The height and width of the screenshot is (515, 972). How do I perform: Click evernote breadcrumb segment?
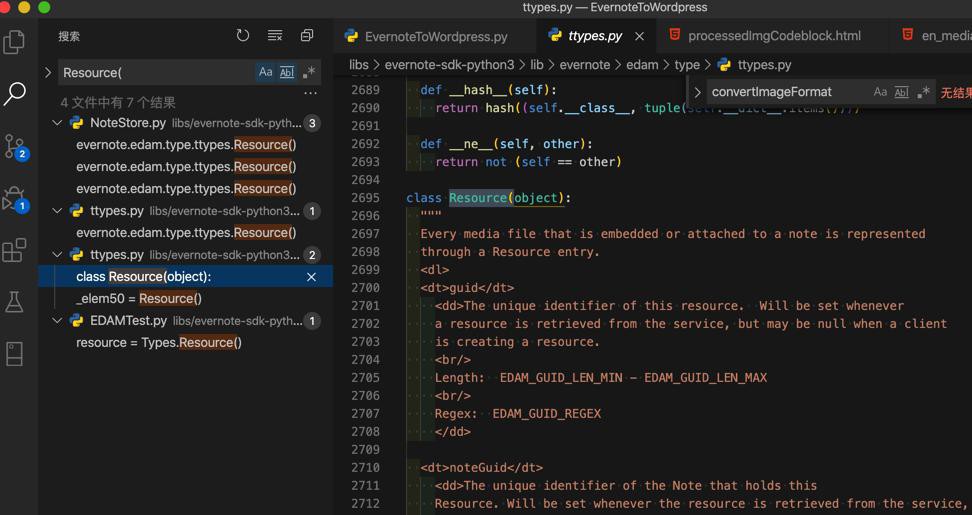(585, 64)
